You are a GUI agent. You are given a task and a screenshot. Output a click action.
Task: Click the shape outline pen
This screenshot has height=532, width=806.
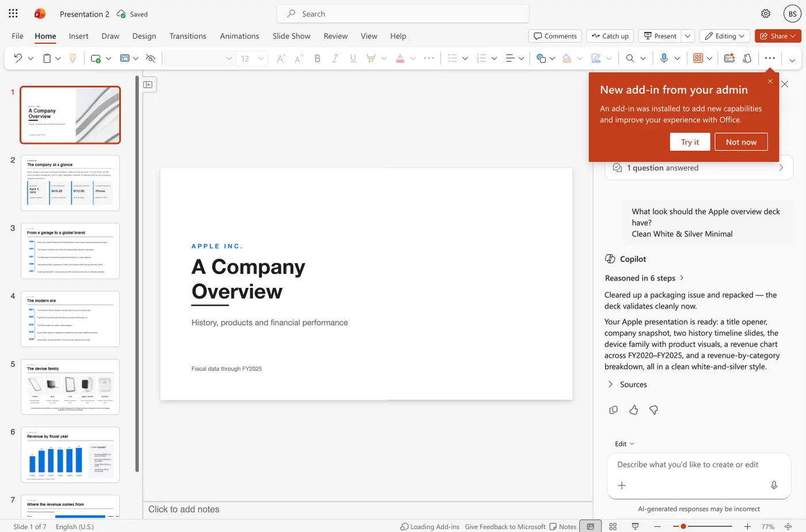tap(596, 58)
